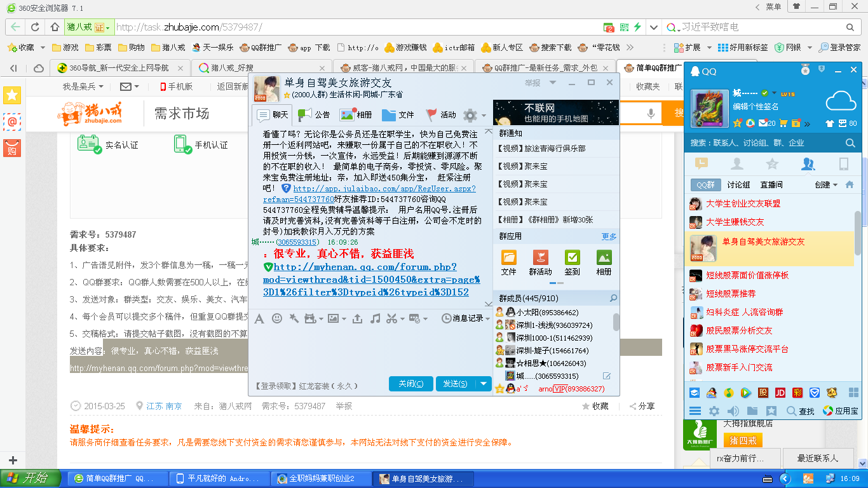The image size is (868, 488).
Task: Open the shopping cart icon in QQ panel
Action: click(x=784, y=123)
